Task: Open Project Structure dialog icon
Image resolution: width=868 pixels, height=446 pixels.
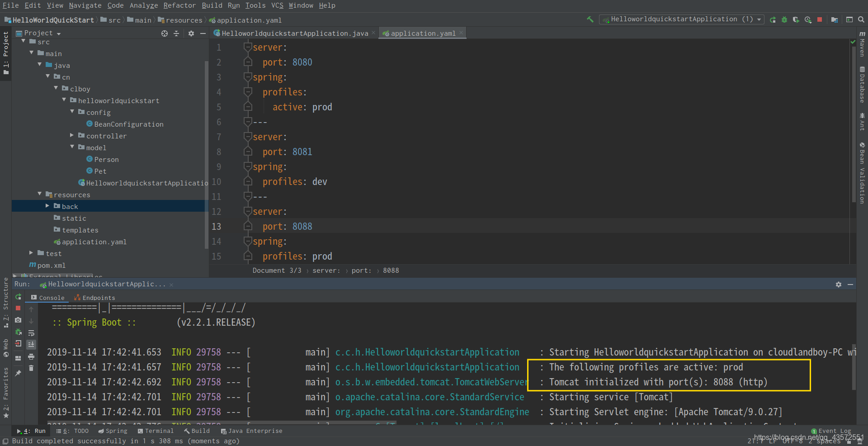Action: pos(835,19)
